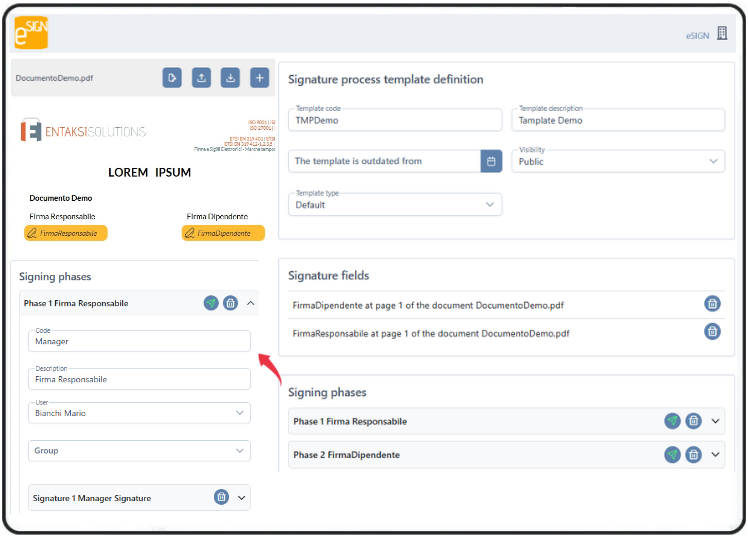
Task: Expand Phase 2 FirmaDipendente row
Action: click(716, 455)
